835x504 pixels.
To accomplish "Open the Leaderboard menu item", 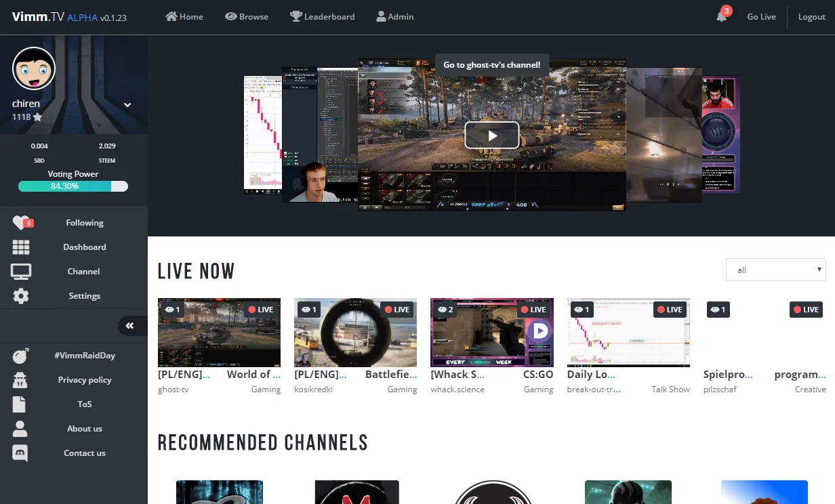I will (x=323, y=16).
